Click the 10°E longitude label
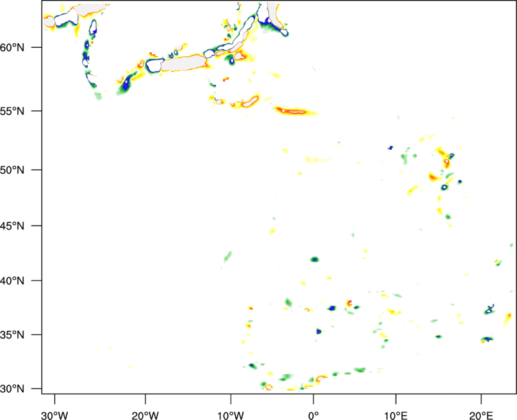Screen dimensions: 517x420 [396, 415]
